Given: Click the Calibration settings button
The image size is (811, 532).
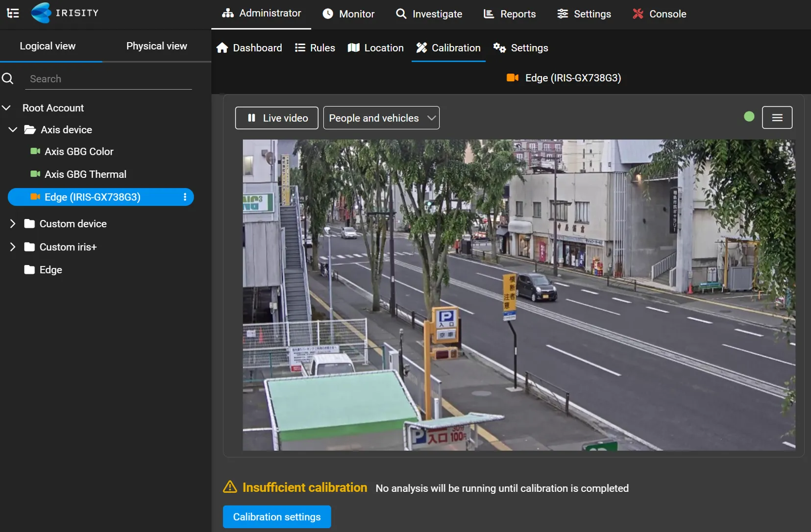Looking at the screenshot, I should 277,517.
